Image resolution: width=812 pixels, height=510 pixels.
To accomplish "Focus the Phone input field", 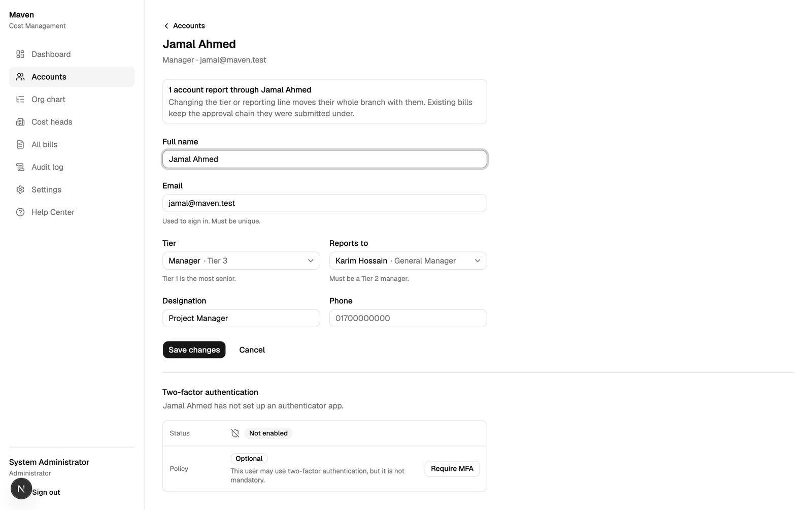I will (x=408, y=318).
